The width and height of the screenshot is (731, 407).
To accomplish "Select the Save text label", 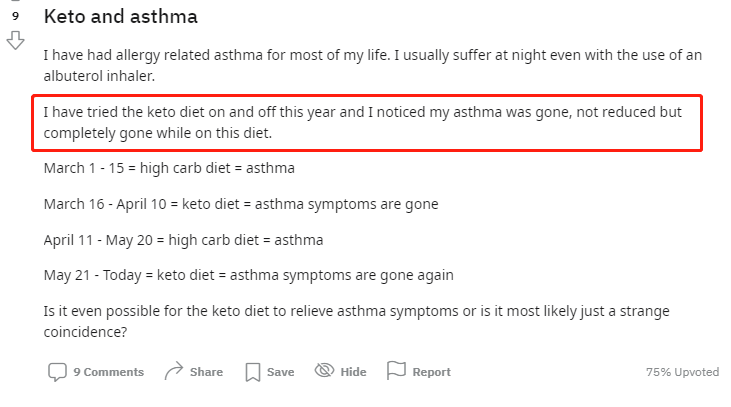I will (x=280, y=372).
